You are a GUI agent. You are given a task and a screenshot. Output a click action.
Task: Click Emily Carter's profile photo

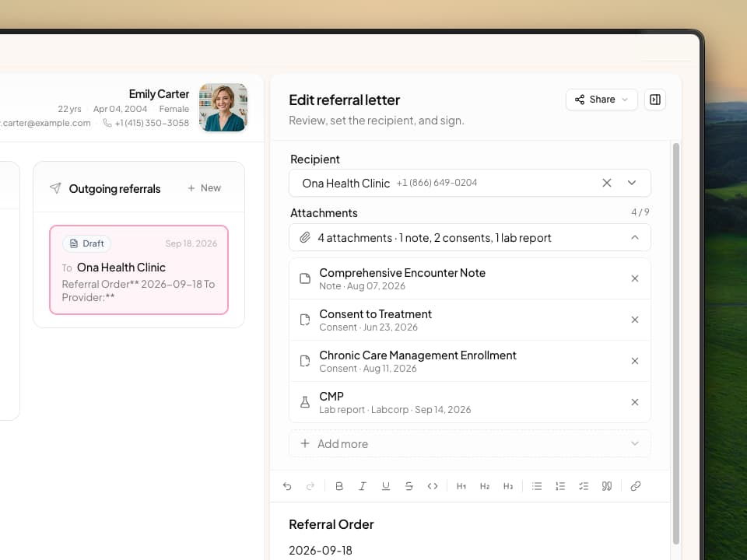tap(223, 107)
